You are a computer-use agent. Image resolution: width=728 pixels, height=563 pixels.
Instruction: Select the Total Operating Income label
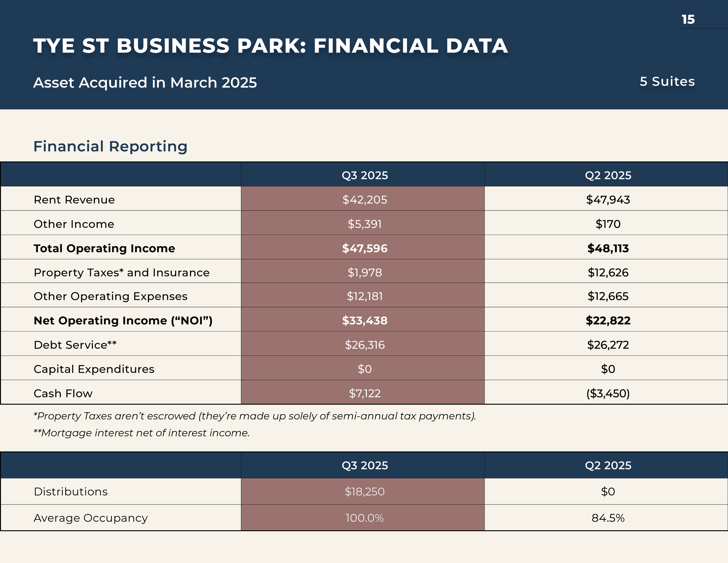(x=104, y=248)
